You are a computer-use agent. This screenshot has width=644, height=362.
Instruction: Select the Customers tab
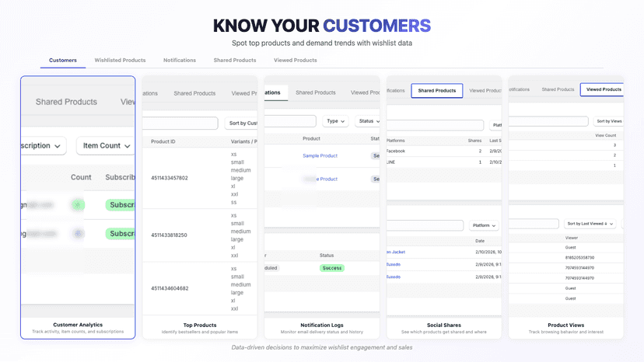pos(63,61)
